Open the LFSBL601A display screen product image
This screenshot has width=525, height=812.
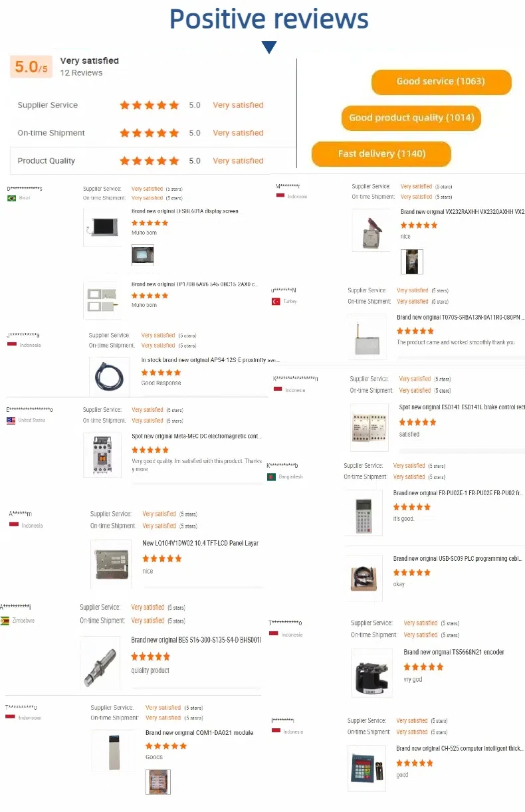coord(102,227)
